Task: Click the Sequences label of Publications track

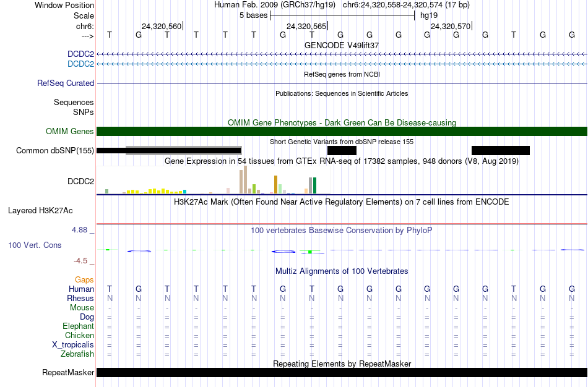Action: 74,102
